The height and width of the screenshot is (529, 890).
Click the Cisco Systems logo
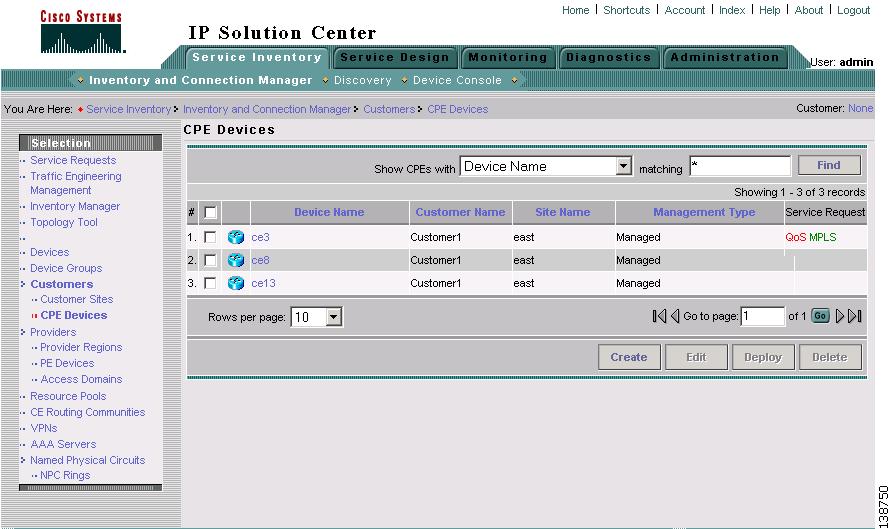point(81,32)
